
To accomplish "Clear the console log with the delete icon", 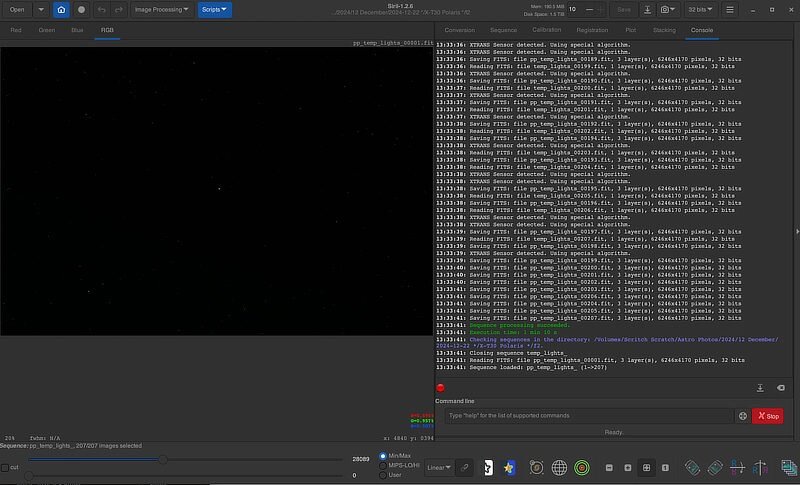I will [x=781, y=388].
